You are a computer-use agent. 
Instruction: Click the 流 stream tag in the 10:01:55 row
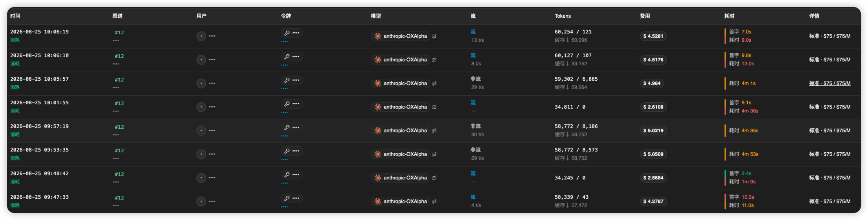coord(473,103)
